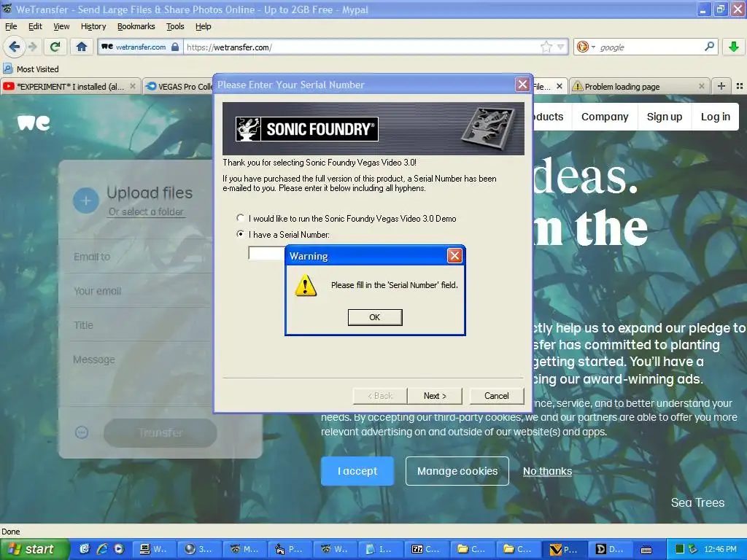Click the green system tray icon
747x560 pixels.
click(680, 549)
